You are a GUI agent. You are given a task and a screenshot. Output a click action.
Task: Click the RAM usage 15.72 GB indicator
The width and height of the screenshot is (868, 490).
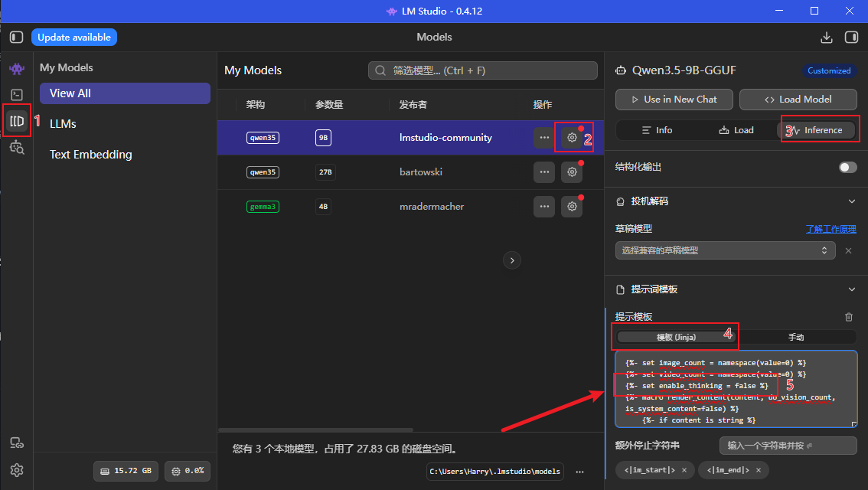126,471
